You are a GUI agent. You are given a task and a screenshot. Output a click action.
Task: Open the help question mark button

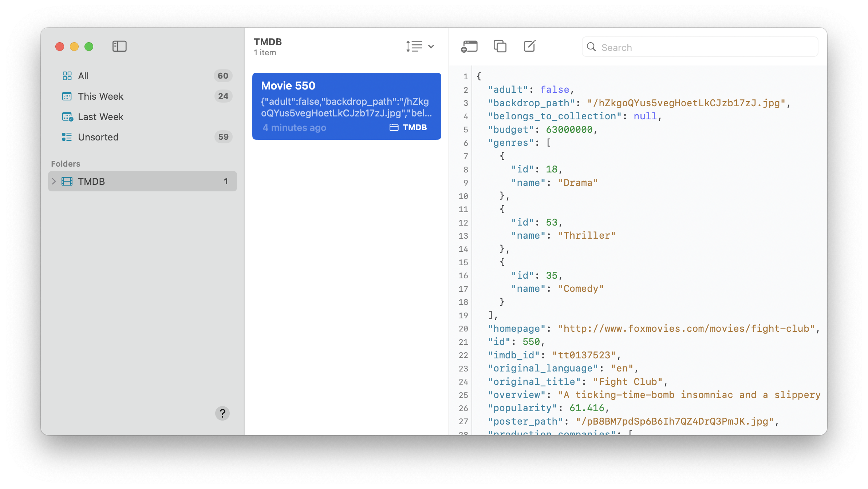click(x=222, y=413)
